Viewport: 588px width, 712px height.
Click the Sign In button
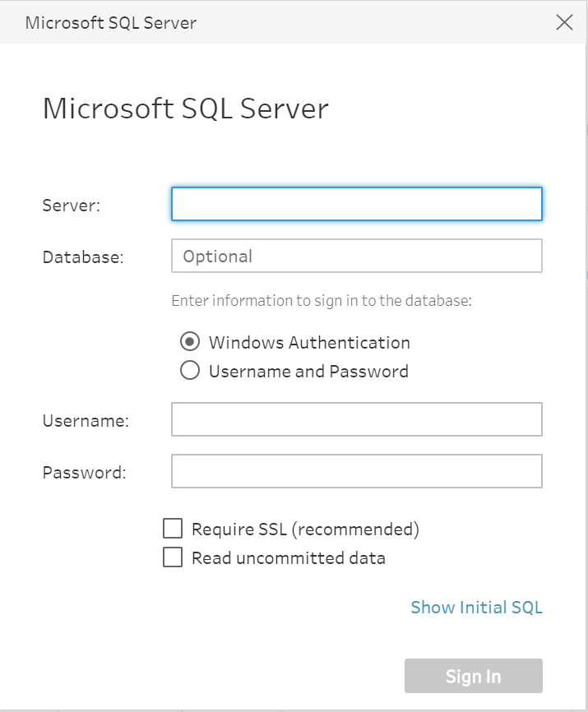point(474,676)
